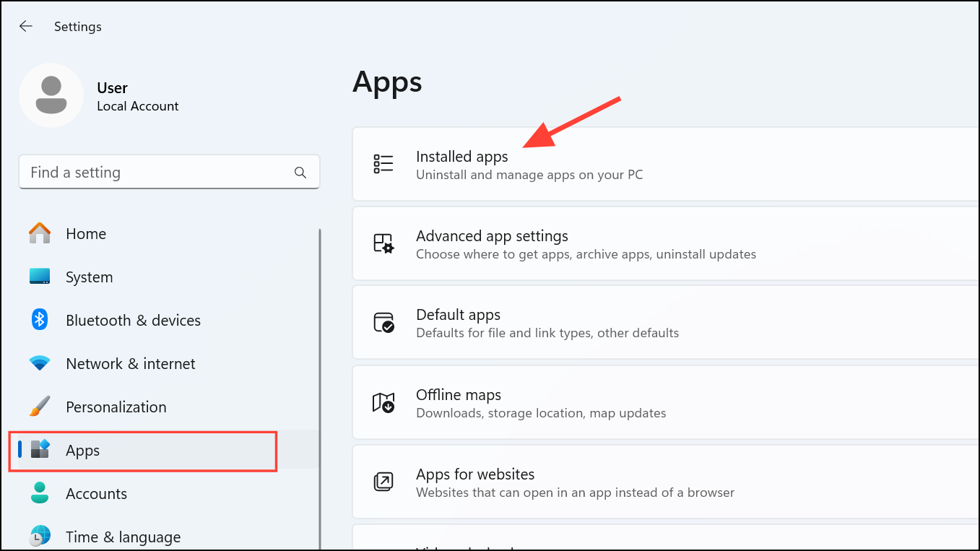
Task: Open Default apps settings
Action: (666, 323)
